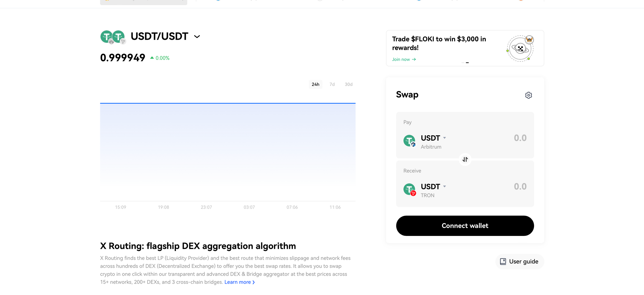Click the User guide book icon
644x295 pixels.
pos(503,261)
